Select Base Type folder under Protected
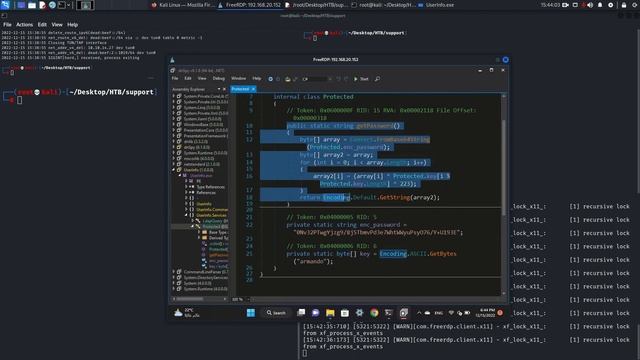Image resolution: width=640 pixels, height=360 pixels. (x=215, y=232)
